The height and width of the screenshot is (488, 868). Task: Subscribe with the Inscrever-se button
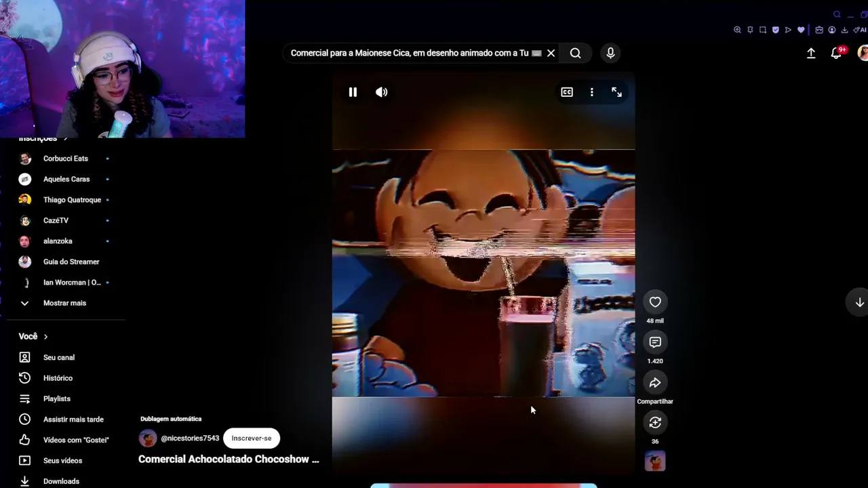click(x=252, y=439)
